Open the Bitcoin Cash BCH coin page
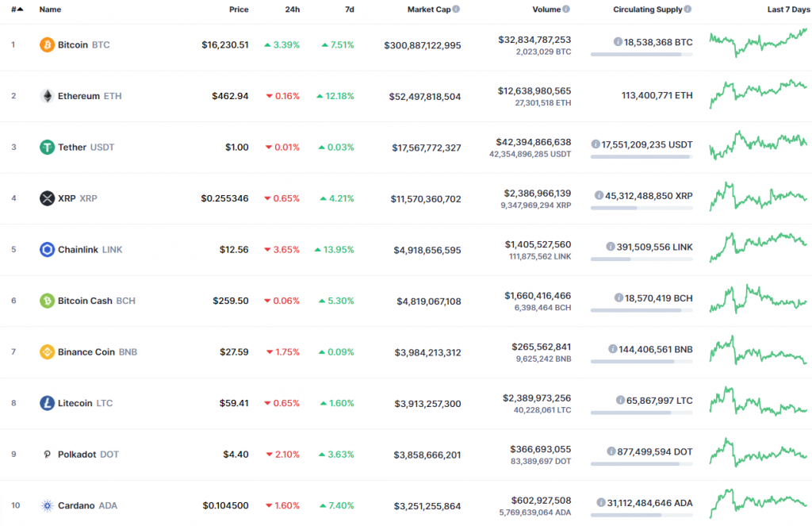 (96, 301)
